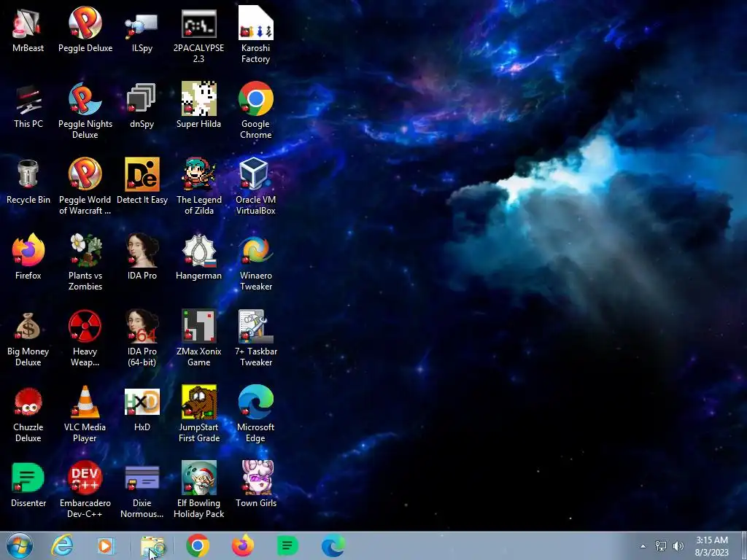
Task: Select the ZMax Xonix Game icon
Action: 198,338
